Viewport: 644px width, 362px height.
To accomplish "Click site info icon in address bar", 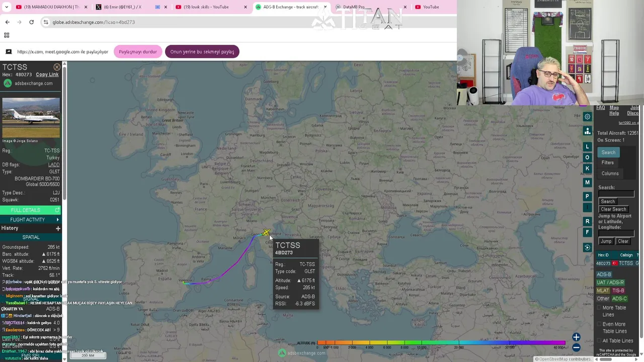I will tap(46, 22).
